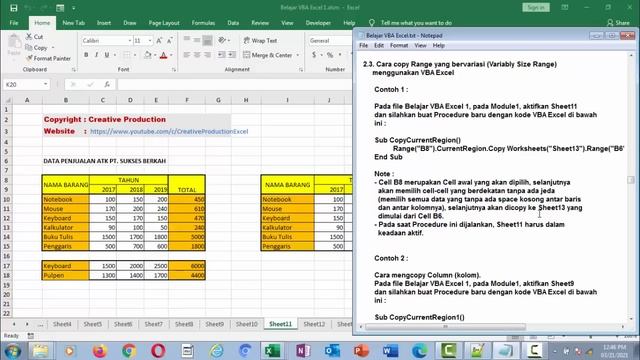
Task: Expand the font color dropdown arrow
Action: tap(171, 55)
